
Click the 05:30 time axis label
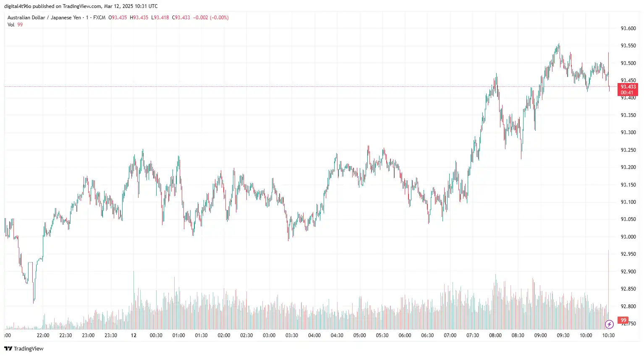pos(382,335)
